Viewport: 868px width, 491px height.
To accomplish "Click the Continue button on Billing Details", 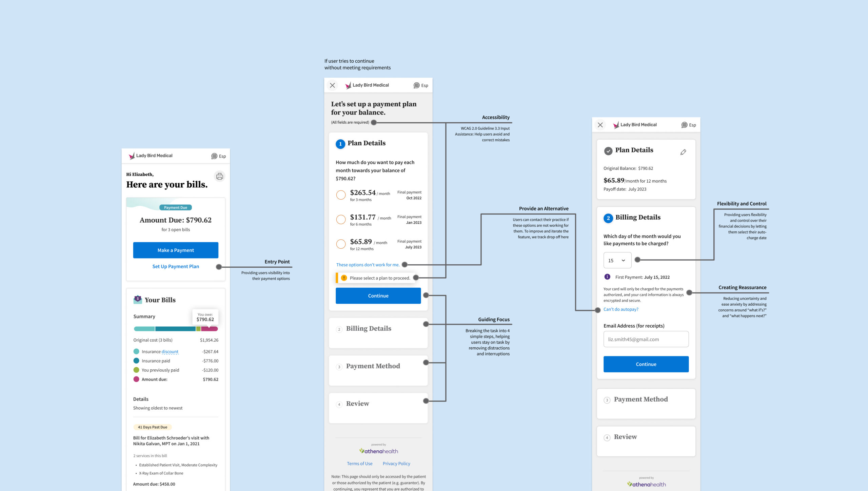I will click(x=646, y=364).
